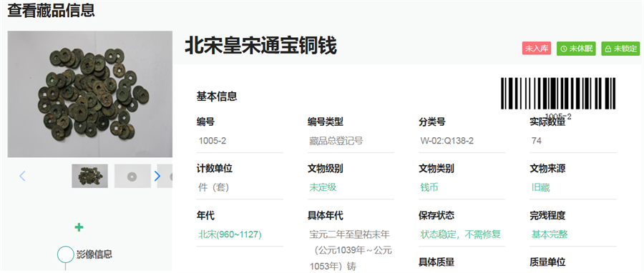Click the 基本信息 section heading
Screen dimensions: 644x273
217,96
